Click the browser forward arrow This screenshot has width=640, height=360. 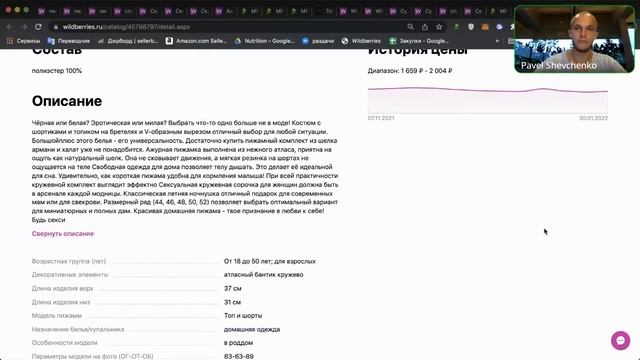pos(24,27)
